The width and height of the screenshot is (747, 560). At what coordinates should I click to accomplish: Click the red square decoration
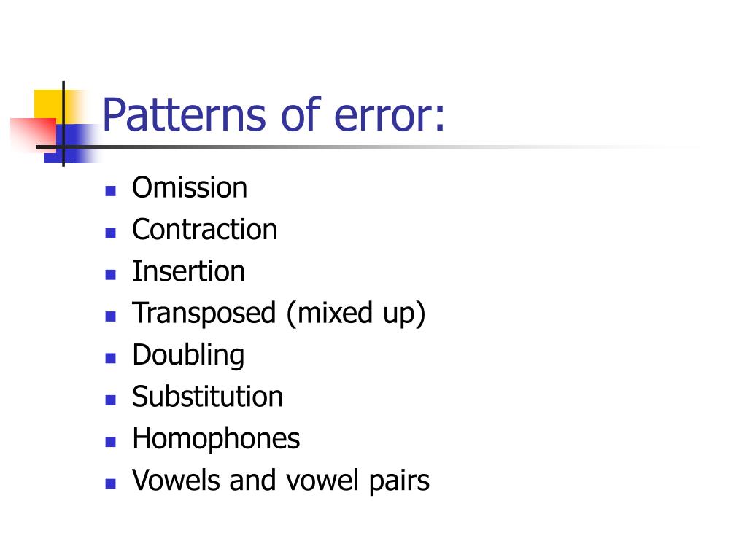34,135
